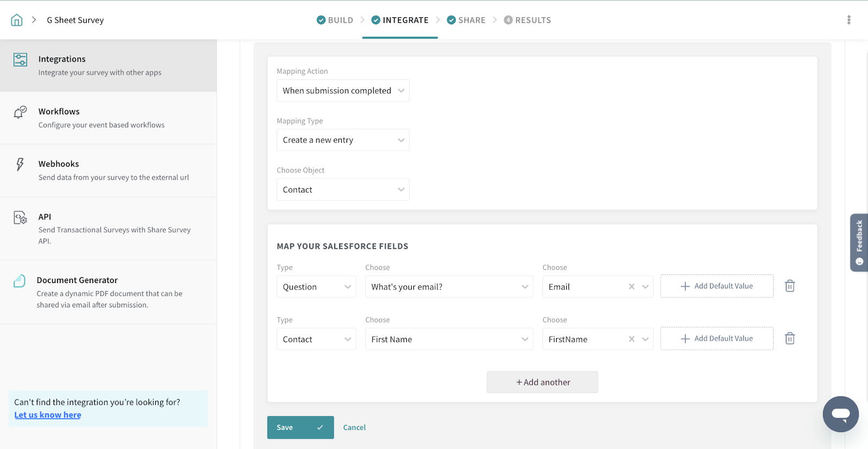
Task: Expand the Mapping Type dropdown
Action: click(x=343, y=140)
